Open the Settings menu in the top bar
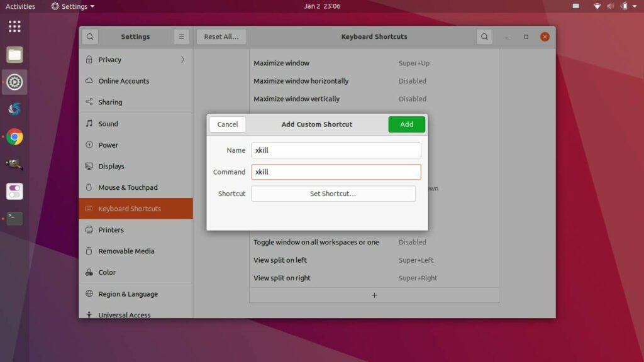Viewport: 644px width, 362px height. pos(71,6)
